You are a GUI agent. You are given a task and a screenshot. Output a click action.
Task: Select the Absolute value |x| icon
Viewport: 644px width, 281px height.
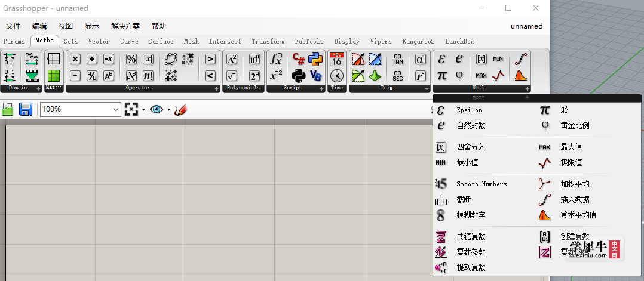(148, 59)
